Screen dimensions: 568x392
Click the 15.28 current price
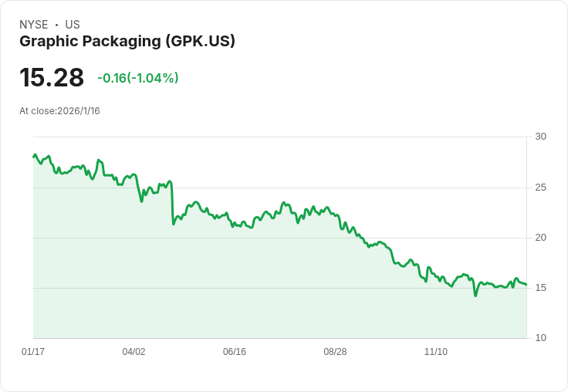tap(52, 78)
